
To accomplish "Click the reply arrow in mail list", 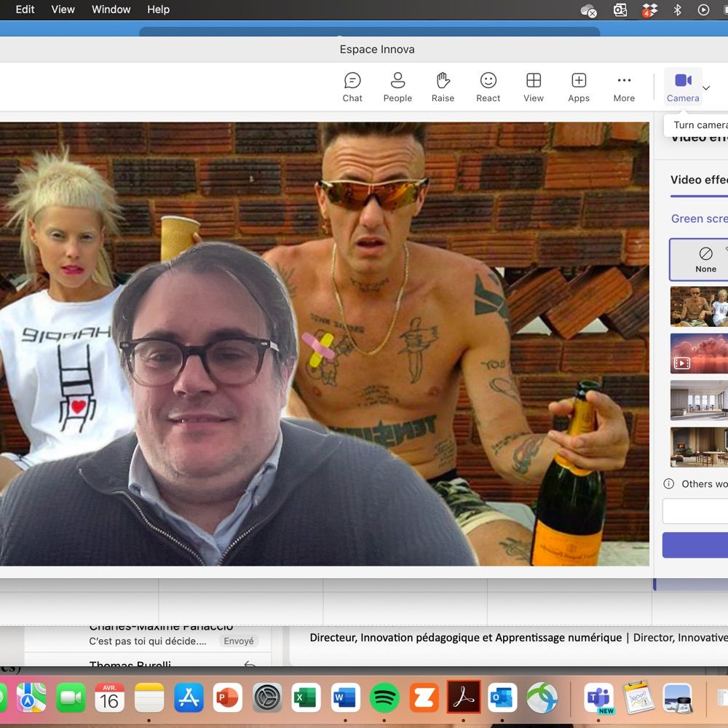I will (x=250, y=665).
